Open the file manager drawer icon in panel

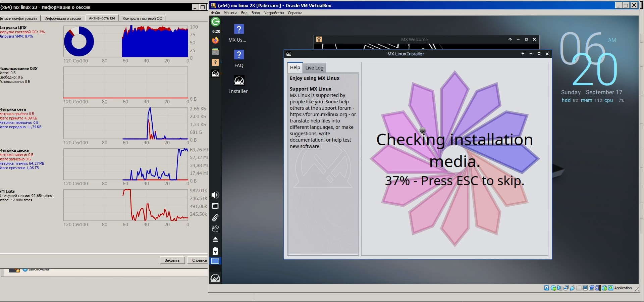coord(215,51)
